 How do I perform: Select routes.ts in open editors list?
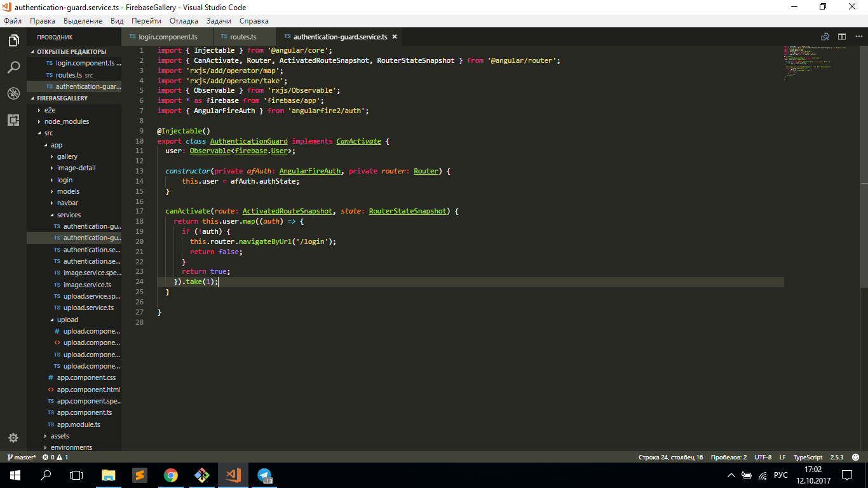click(69, 75)
